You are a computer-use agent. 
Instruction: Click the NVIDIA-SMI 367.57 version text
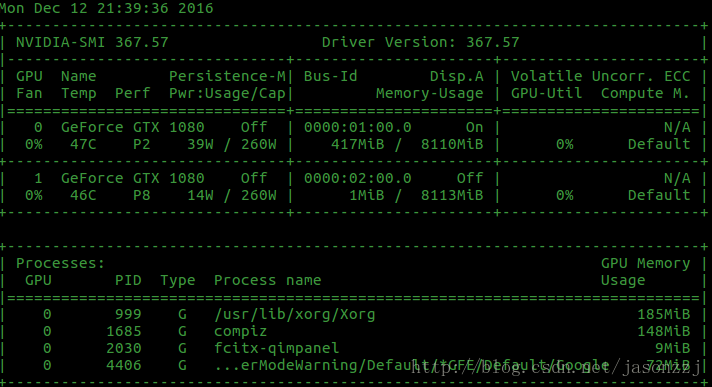[92, 42]
